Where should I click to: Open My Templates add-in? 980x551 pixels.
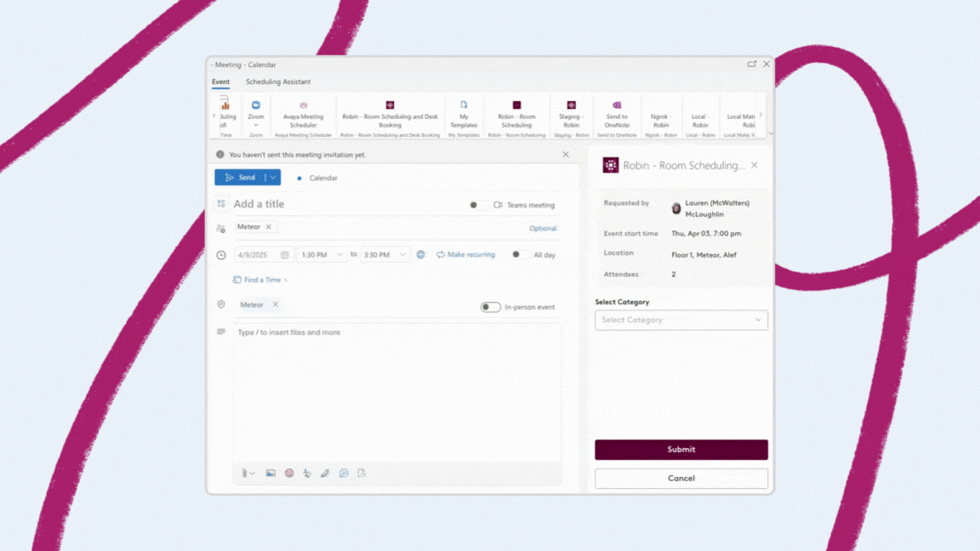tap(464, 114)
